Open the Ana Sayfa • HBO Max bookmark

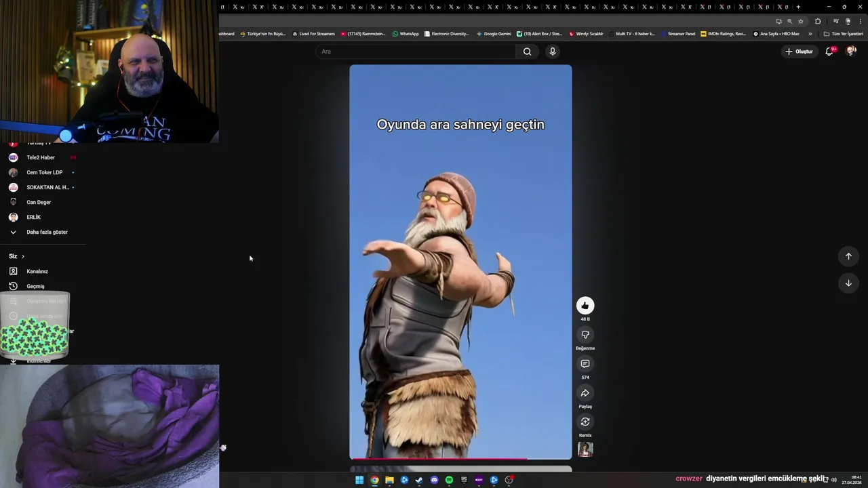[x=776, y=33]
